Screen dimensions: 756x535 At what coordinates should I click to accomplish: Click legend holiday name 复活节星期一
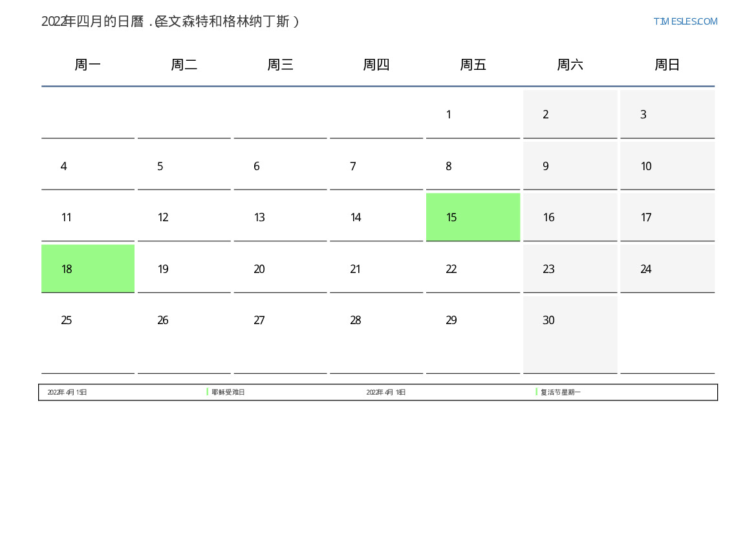click(x=560, y=393)
